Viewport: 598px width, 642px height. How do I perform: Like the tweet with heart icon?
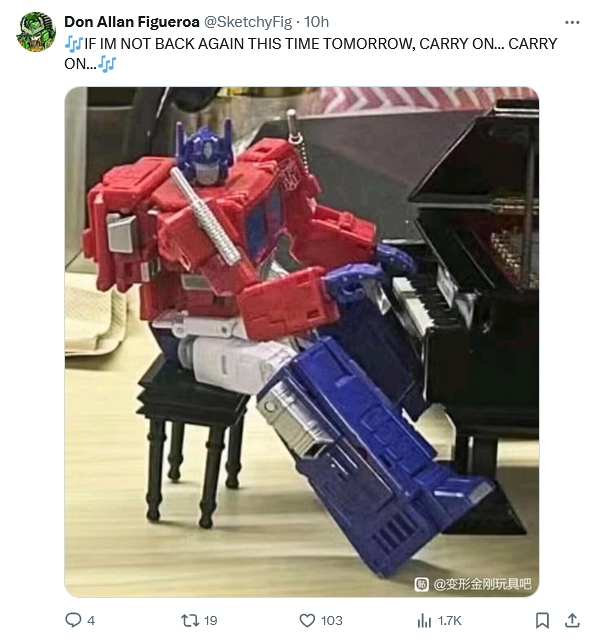(x=307, y=620)
